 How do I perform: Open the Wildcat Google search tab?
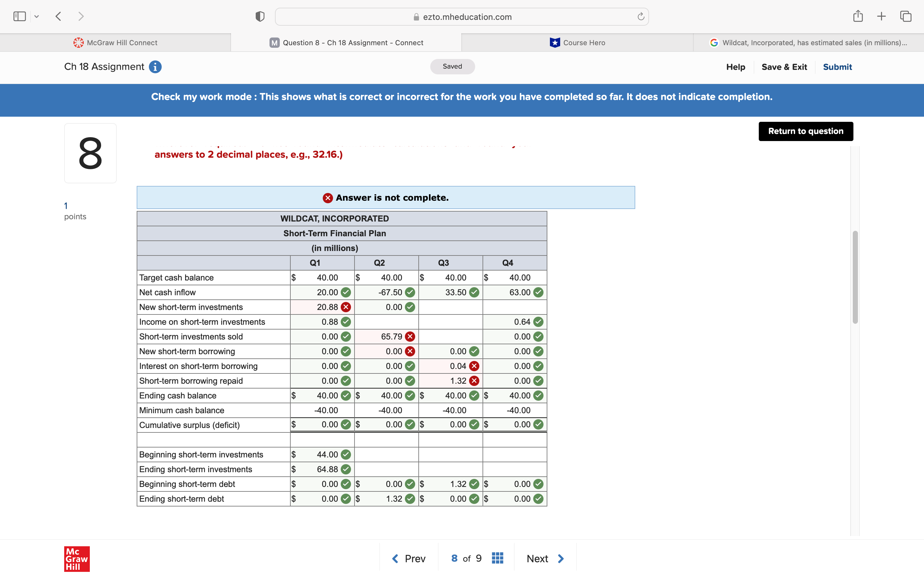tap(808, 43)
